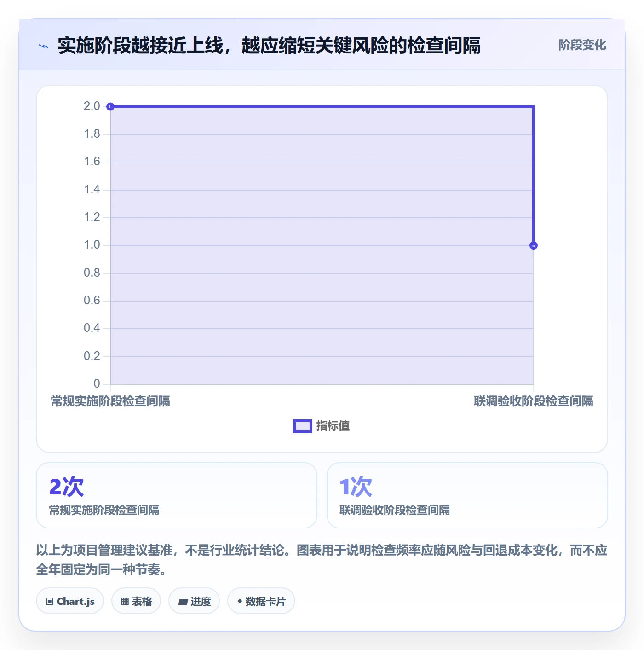Click the 数据卡片 tag
The width and height of the screenshot is (644, 650).
[261, 601]
